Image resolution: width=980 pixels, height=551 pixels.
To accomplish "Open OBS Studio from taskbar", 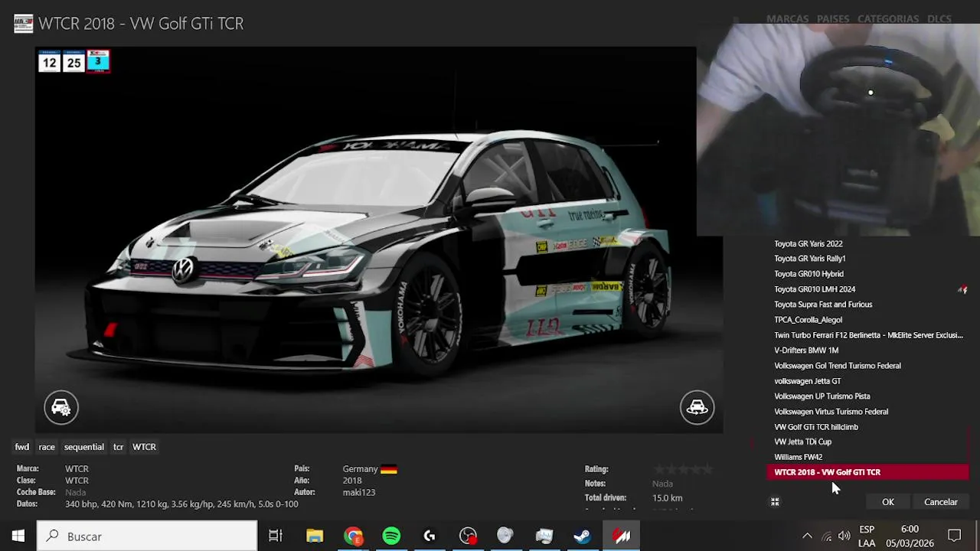I will click(468, 536).
